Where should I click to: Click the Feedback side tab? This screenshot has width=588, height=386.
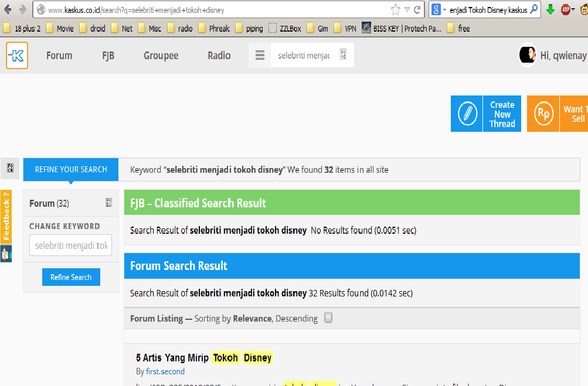tap(6, 217)
